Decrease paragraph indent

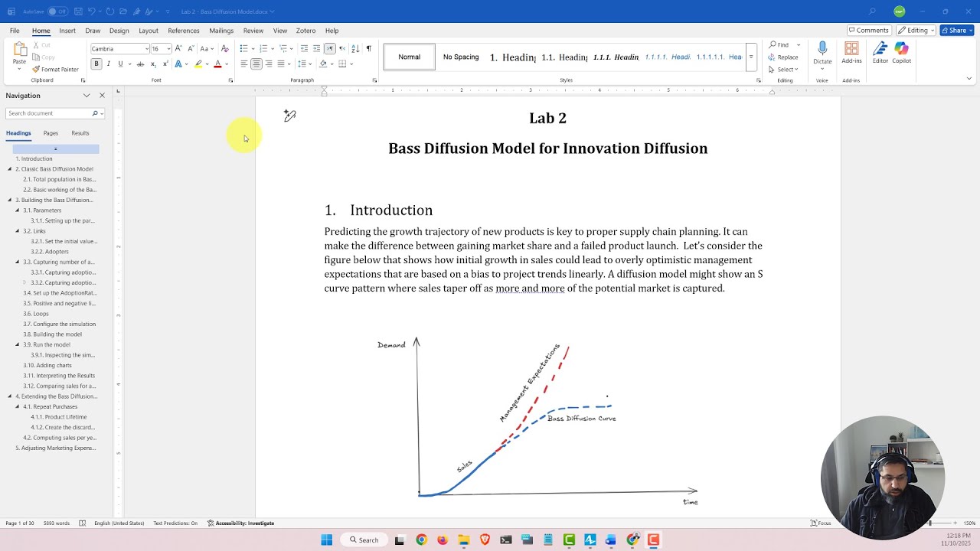(x=304, y=48)
